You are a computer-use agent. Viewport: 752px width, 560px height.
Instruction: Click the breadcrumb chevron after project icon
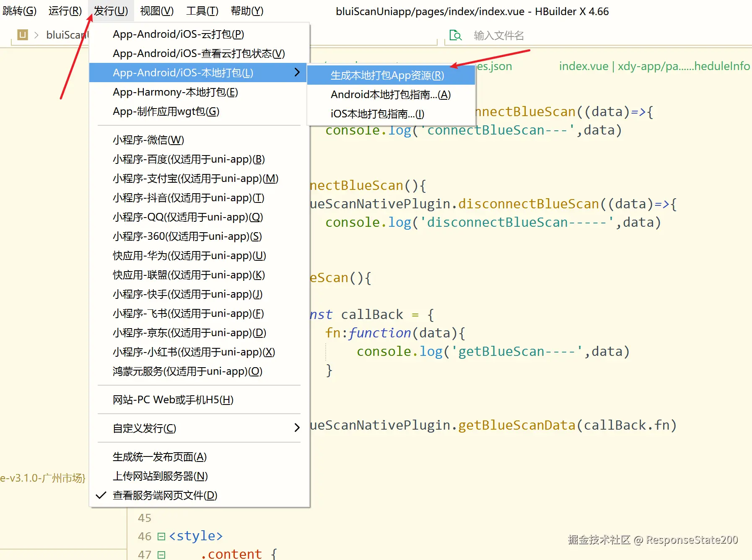click(36, 35)
